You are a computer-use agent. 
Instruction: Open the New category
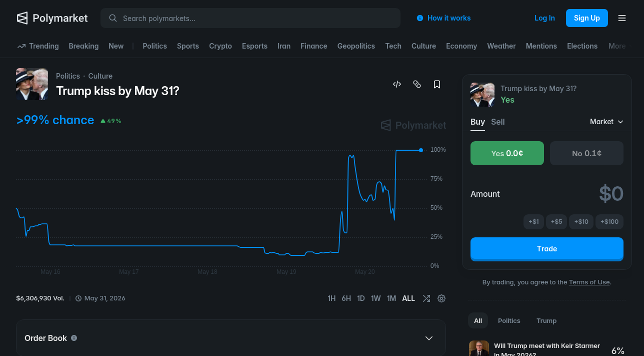[x=116, y=46]
